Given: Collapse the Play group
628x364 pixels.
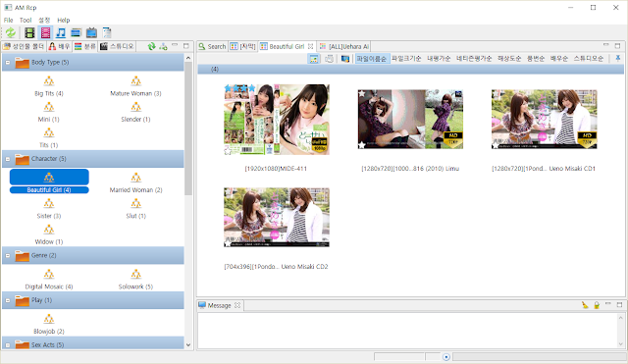Looking at the screenshot, I should point(8,300).
